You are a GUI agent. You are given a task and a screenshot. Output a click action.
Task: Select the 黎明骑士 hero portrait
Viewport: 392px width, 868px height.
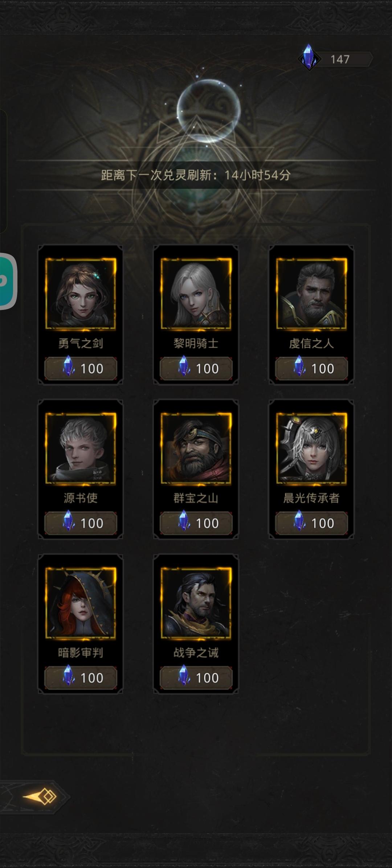coord(196,294)
